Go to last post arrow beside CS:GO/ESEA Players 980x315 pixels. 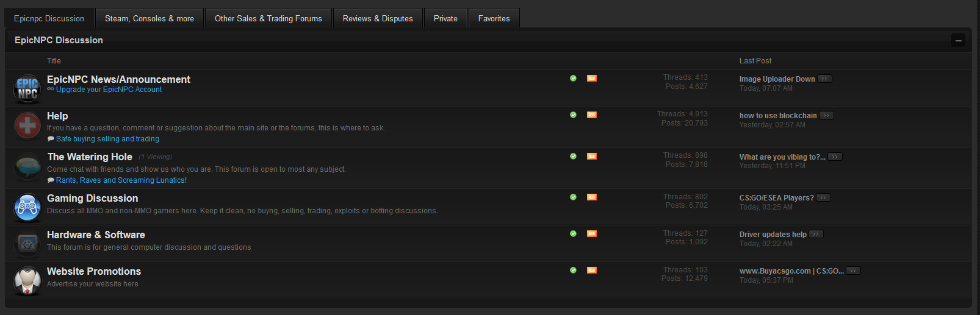(x=823, y=197)
